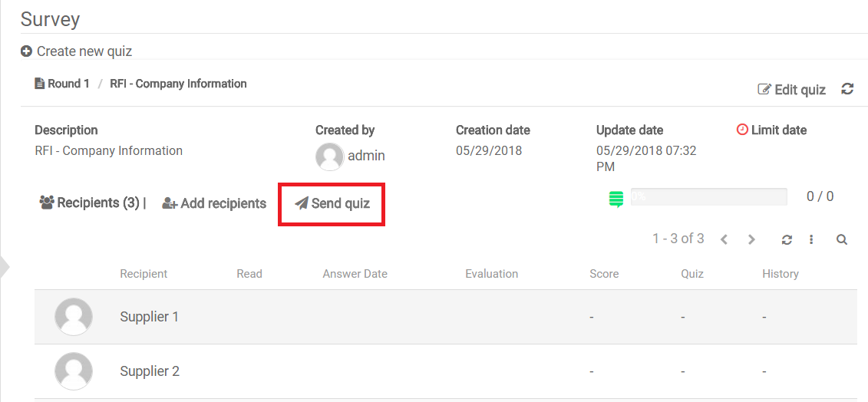
Task: Go to next page of recipients
Action: pyautogui.click(x=751, y=239)
